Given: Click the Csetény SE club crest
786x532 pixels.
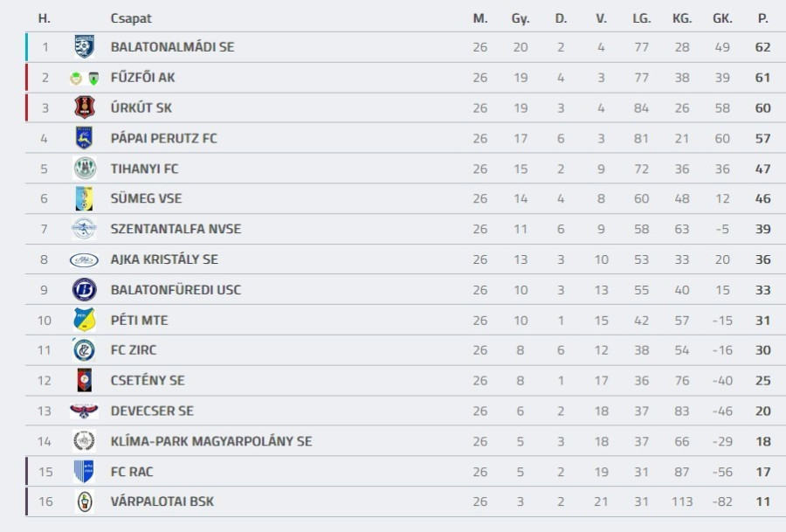Looking at the screenshot, I should coord(84,381).
